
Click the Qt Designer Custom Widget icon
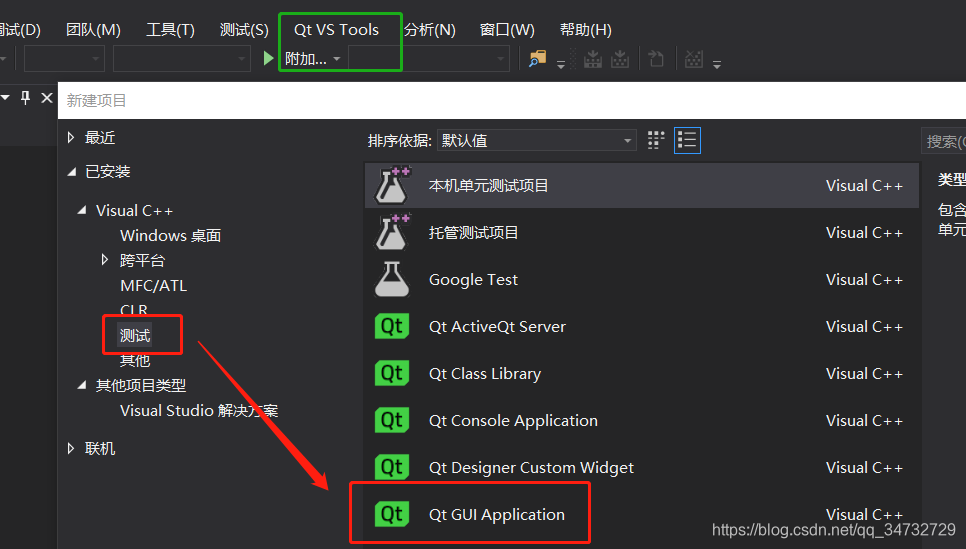coord(392,467)
